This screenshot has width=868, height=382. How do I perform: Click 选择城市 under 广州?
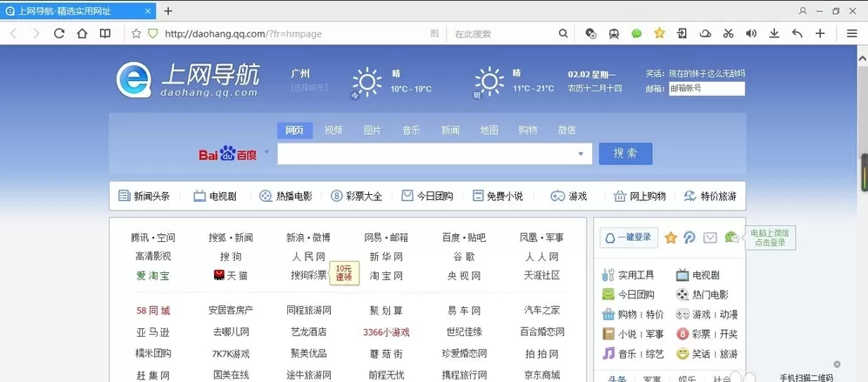309,88
